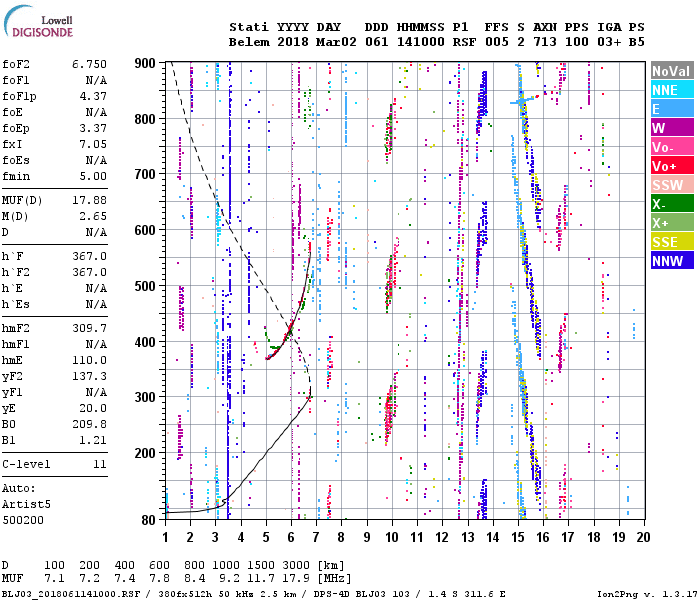Click the day-of-year 061 value

click(376, 42)
